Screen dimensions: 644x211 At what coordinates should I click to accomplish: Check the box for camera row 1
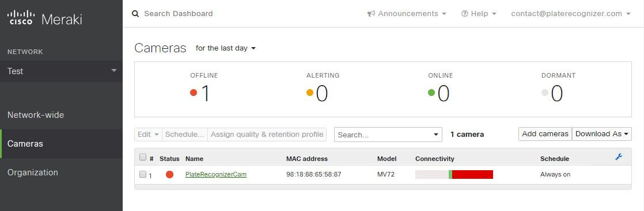[142, 175]
